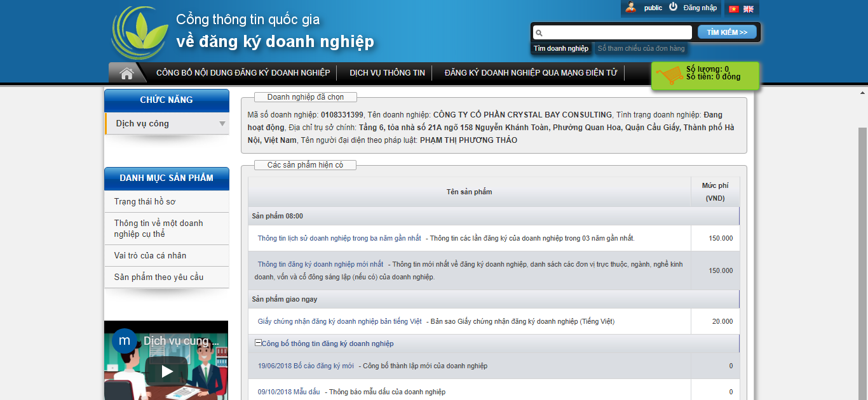Click the cart summary Số lượng: 0
The image size is (868, 400).
708,69
